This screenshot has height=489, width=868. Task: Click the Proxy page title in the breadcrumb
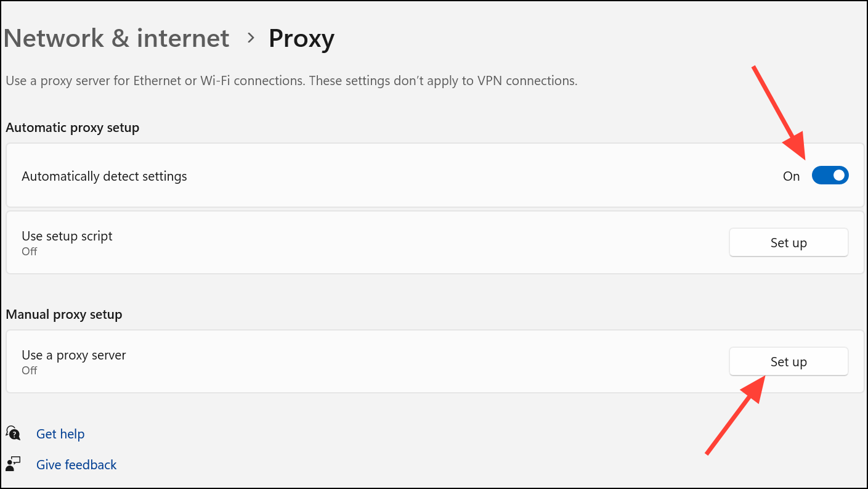(x=301, y=39)
